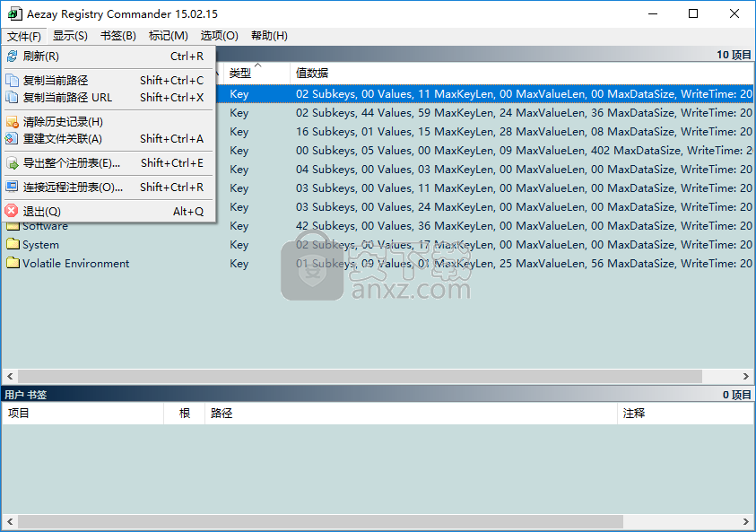
Task: Click the bookmark panel's scroll left arrow
Action: click(x=10, y=521)
